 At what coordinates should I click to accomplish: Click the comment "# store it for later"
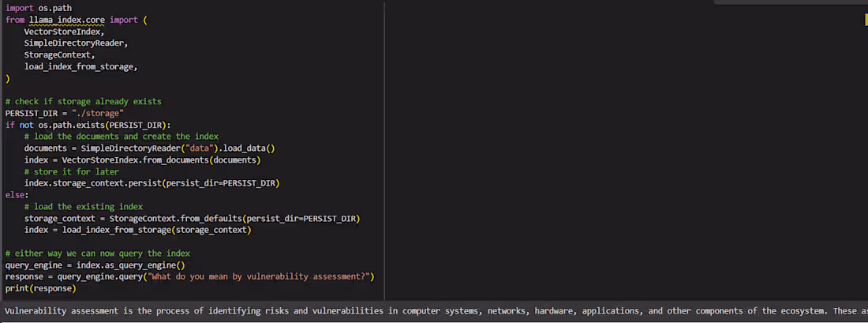(71, 171)
